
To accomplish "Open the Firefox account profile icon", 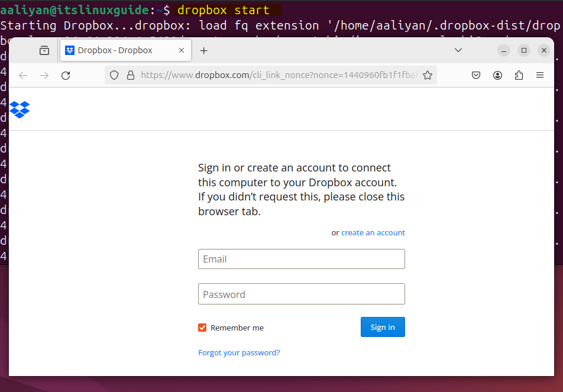I will 498,75.
